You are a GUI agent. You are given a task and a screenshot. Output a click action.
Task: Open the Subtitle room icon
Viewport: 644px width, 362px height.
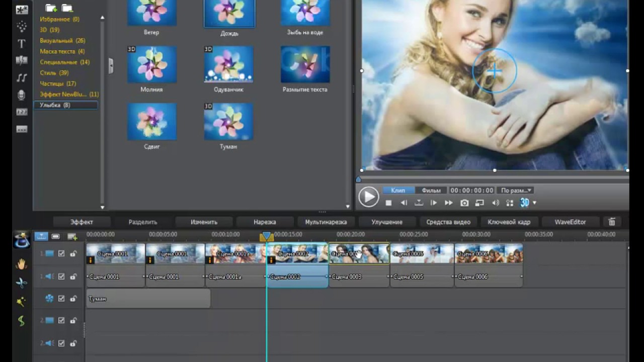click(22, 129)
